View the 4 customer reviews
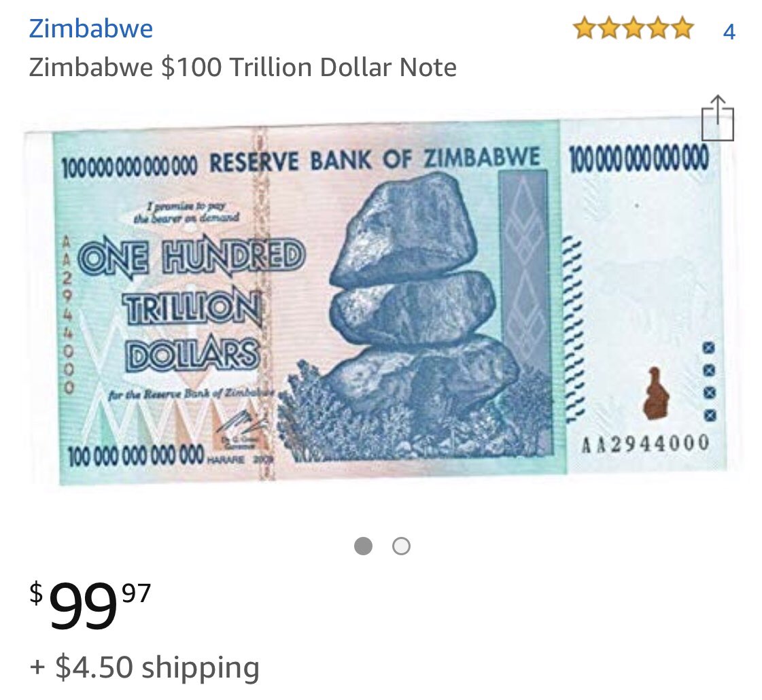This screenshot has height=700, width=762. coord(729,31)
